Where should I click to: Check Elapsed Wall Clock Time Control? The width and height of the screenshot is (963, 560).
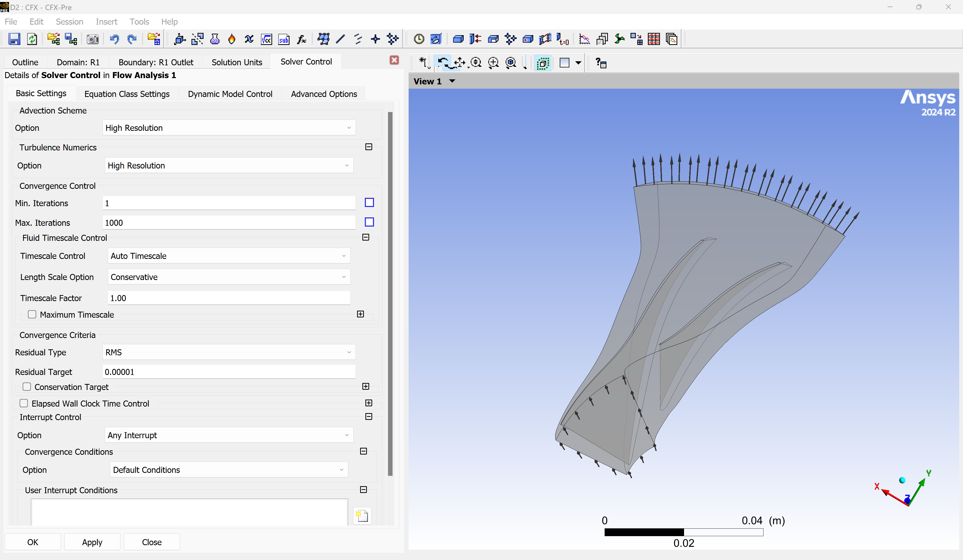click(x=24, y=403)
